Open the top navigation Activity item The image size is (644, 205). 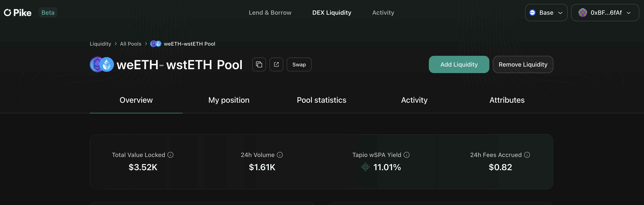[383, 13]
